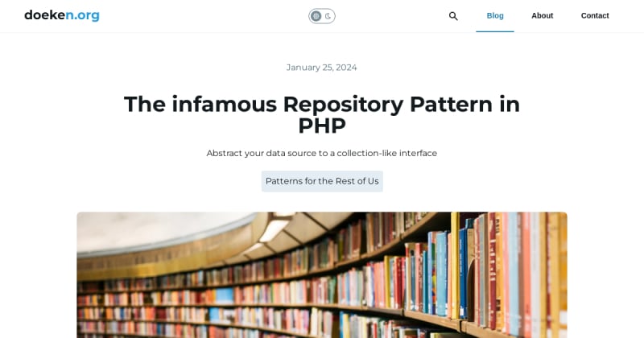The image size is (644, 338).
Task: Open the Patterns for the Rest of Us tag
Action: tap(322, 181)
